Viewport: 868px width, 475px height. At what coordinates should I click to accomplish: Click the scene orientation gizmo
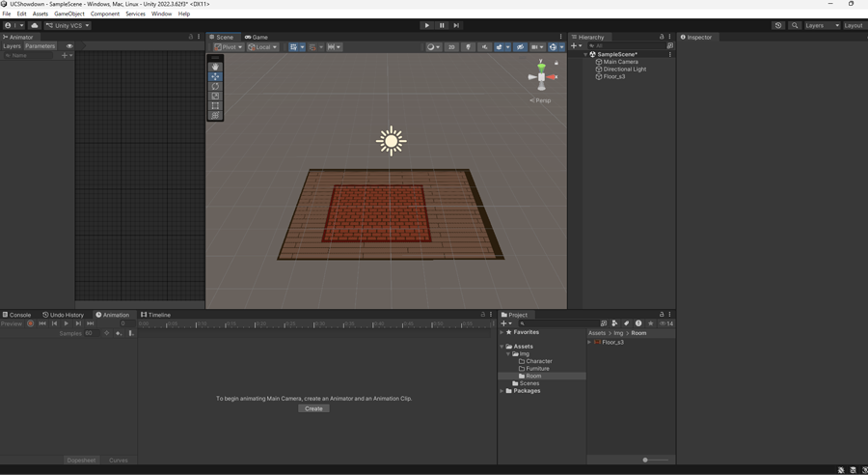[542, 77]
